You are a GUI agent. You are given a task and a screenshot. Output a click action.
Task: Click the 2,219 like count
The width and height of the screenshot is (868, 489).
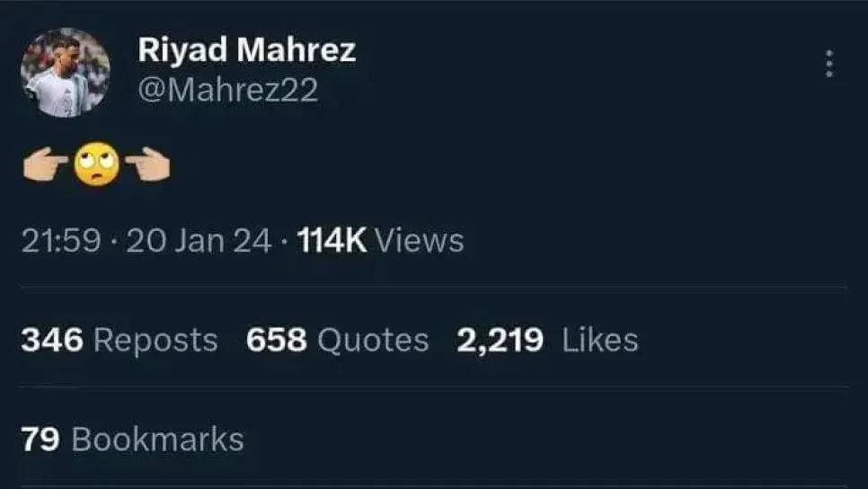pyautogui.click(x=500, y=340)
